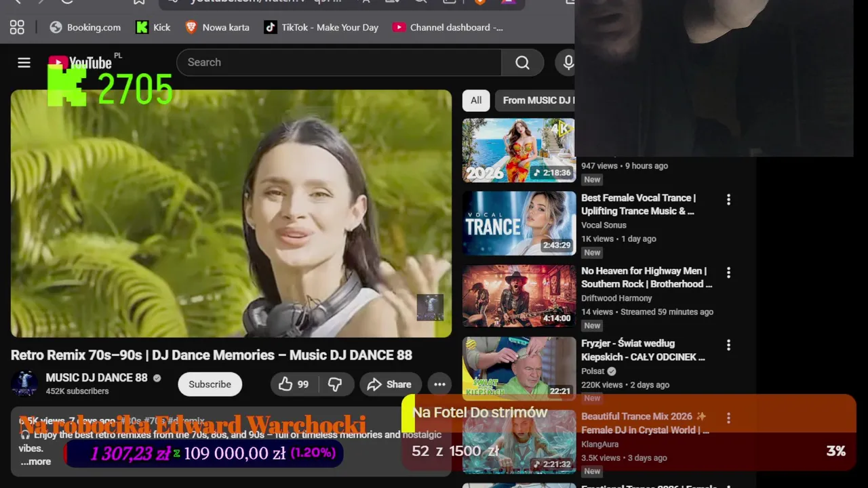The image size is (868, 488).
Task: Open options for Beautiful Trance Mix 2026
Action: click(x=728, y=418)
